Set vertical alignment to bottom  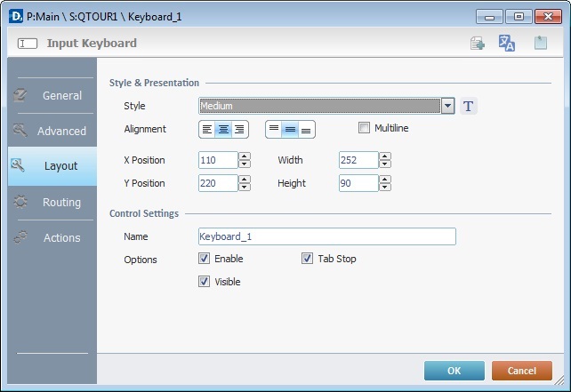[306, 129]
